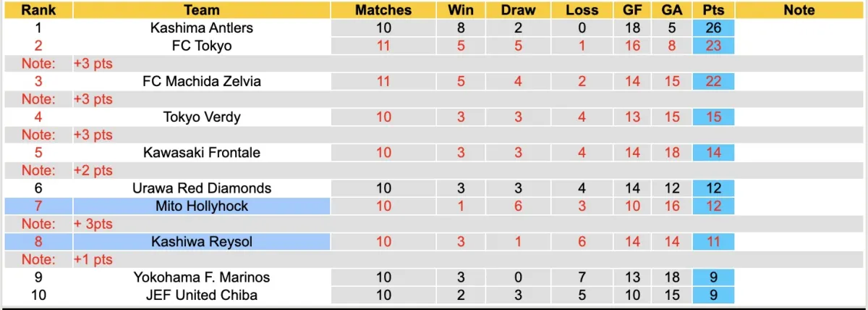Open the FC Tokyo team entry

click(x=202, y=46)
